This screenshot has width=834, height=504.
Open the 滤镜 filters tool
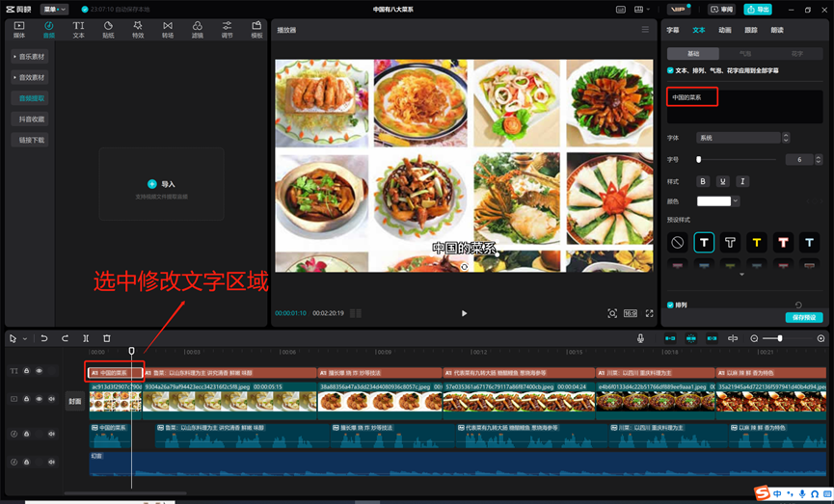(198, 30)
